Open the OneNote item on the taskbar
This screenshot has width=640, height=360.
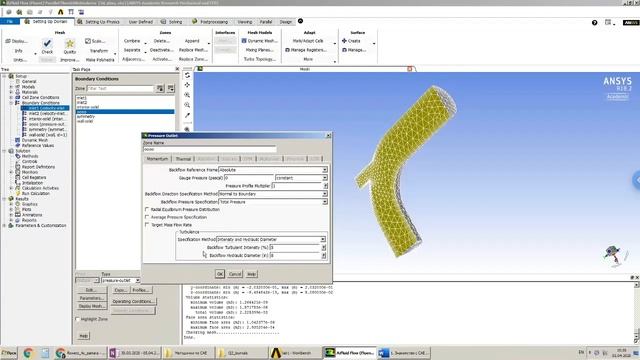tap(134, 353)
